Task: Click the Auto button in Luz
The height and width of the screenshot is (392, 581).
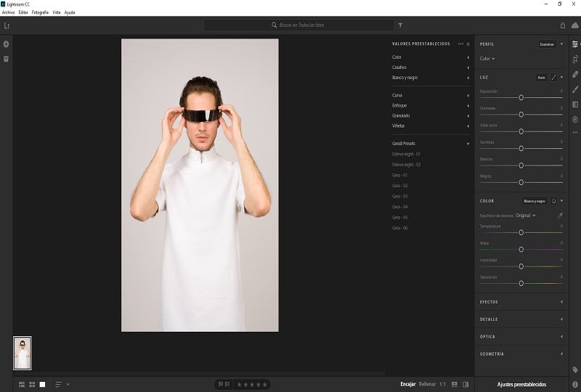Action: pyautogui.click(x=541, y=77)
